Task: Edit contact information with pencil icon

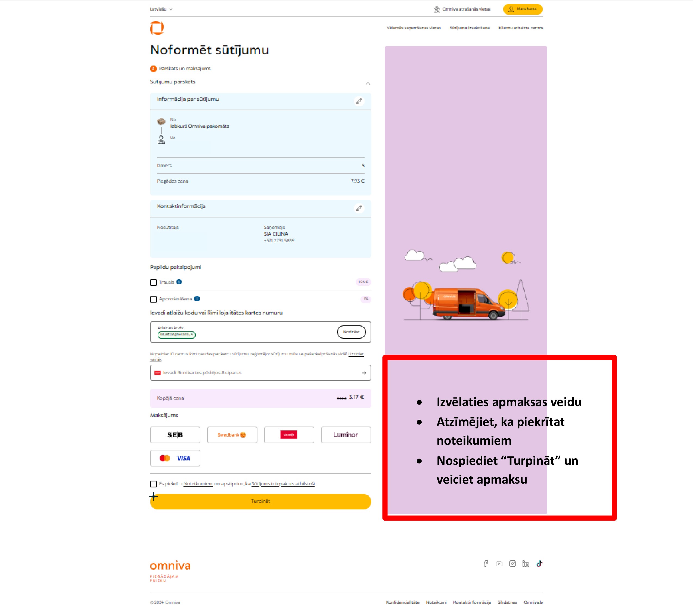Action: pyautogui.click(x=359, y=208)
